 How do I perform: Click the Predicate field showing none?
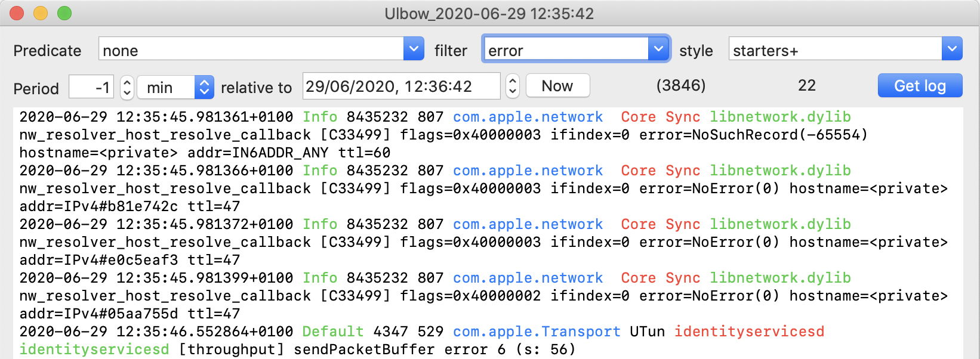coord(251,50)
